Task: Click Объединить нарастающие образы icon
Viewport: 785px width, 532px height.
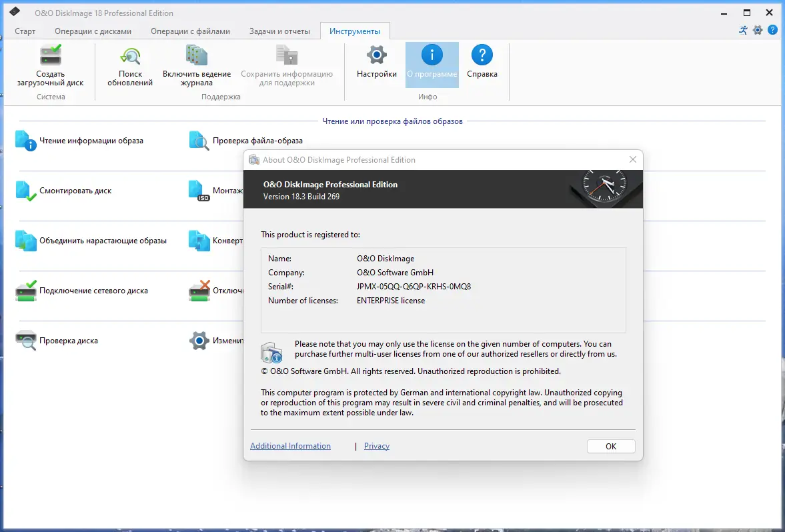Action: pos(25,241)
